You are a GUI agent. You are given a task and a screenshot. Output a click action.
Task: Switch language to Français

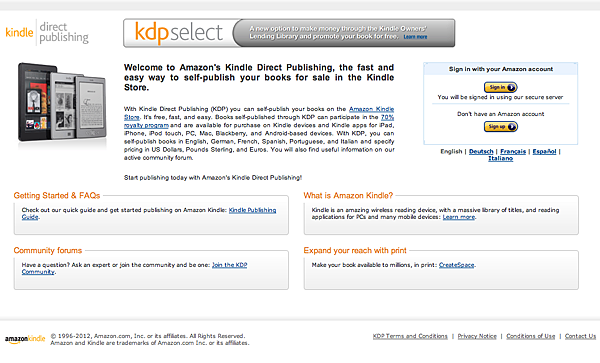(x=513, y=151)
